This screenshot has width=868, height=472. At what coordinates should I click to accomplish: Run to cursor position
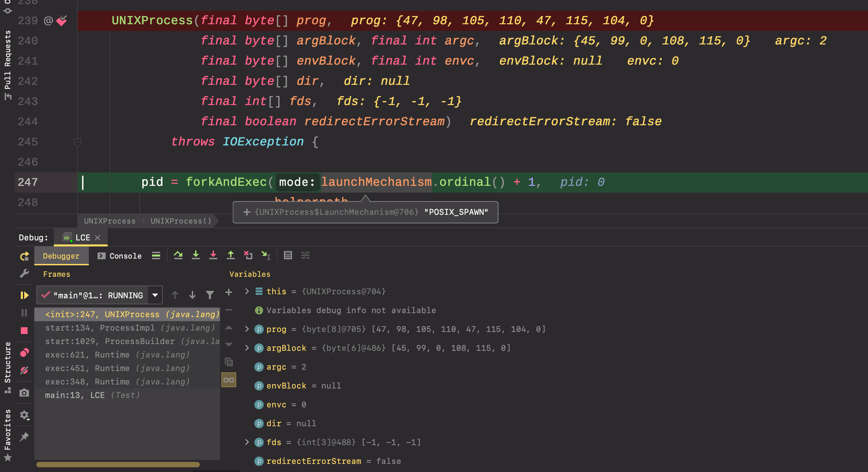tap(266, 256)
